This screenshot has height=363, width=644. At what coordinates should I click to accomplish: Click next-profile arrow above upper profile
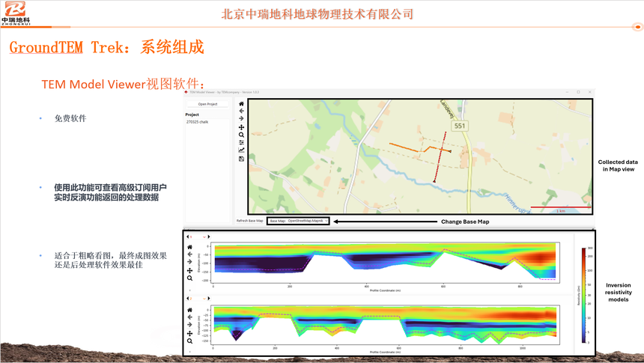pos(209,237)
